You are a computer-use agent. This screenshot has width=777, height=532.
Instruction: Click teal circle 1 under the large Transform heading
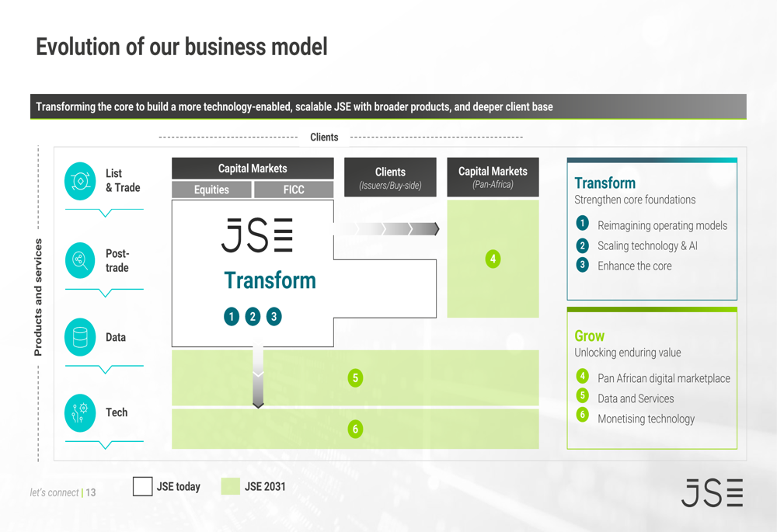point(232,317)
